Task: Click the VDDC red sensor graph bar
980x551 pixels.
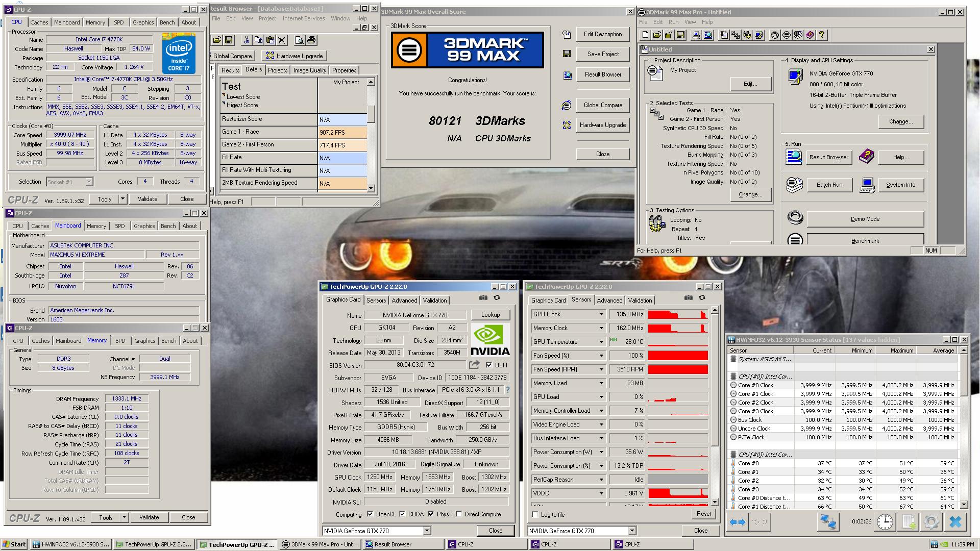Action: click(x=678, y=493)
